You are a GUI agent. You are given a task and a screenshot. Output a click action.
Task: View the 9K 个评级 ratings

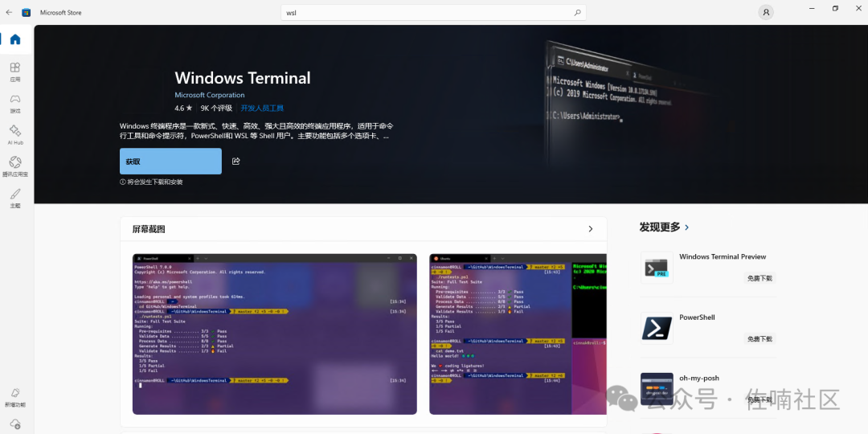[x=216, y=108]
